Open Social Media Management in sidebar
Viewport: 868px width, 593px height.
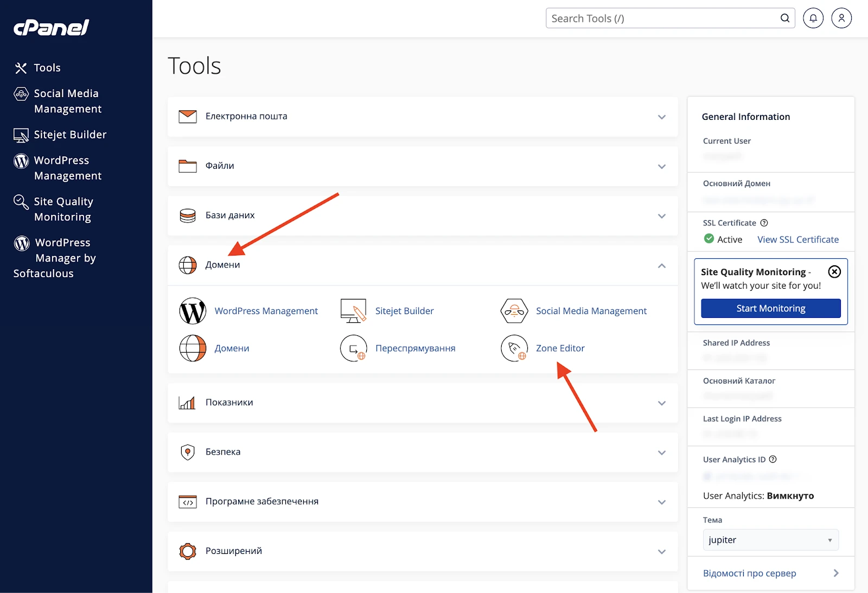[x=67, y=101]
